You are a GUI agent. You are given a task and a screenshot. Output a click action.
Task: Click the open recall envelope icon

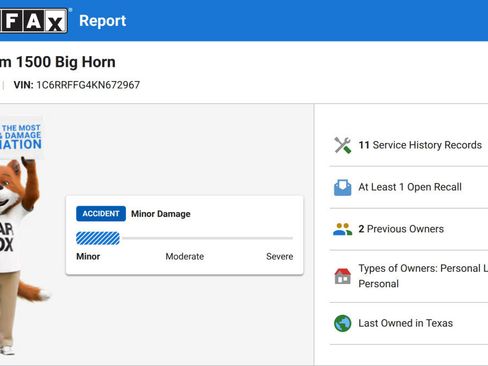coord(343,187)
